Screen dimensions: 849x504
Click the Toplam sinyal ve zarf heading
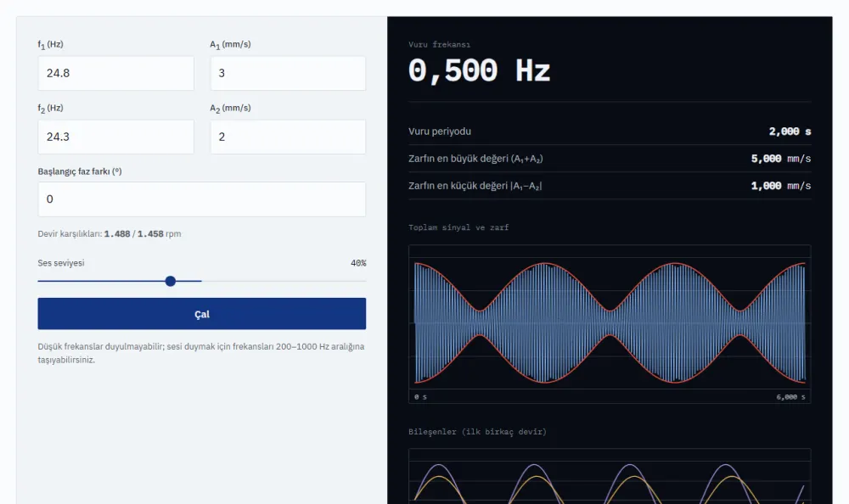coord(458,227)
